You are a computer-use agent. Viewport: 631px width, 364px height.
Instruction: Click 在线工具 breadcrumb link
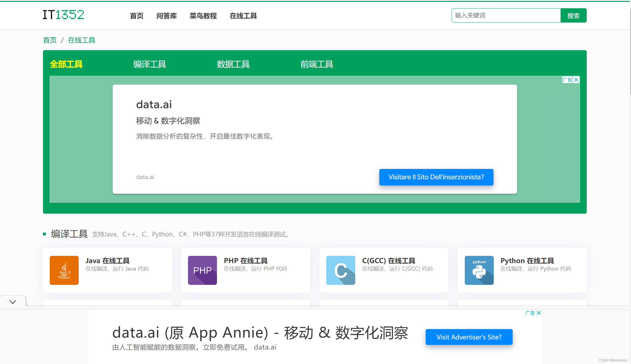[82, 40]
